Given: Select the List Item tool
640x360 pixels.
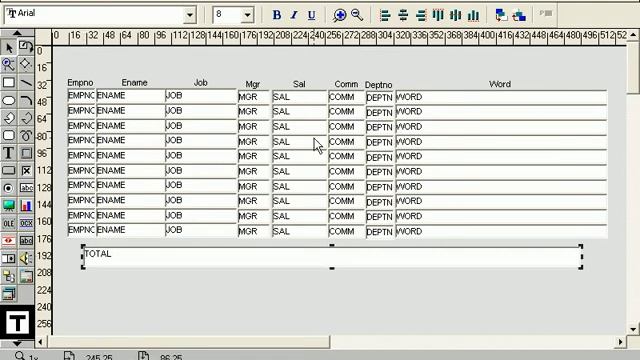Looking at the screenshot, I should (x=9, y=258).
